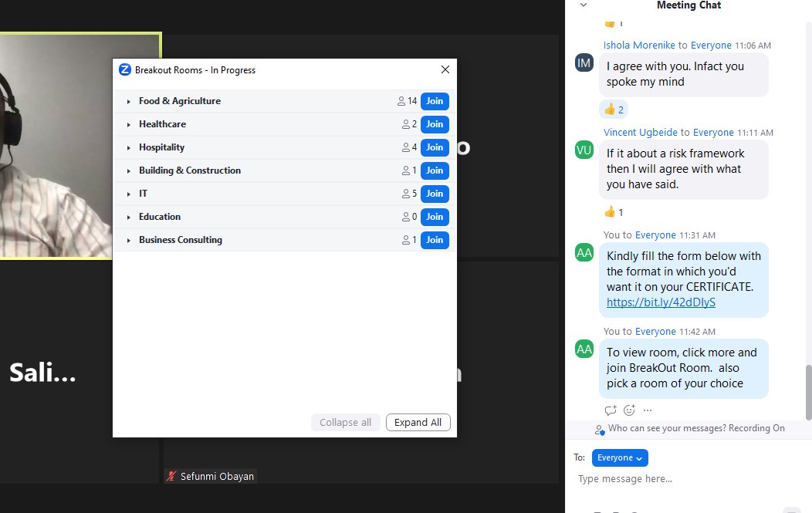The width and height of the screenshot is (812, 513).
Task: Click Ishola's 'I agree with you' message
Action: [x=684, y=75]
